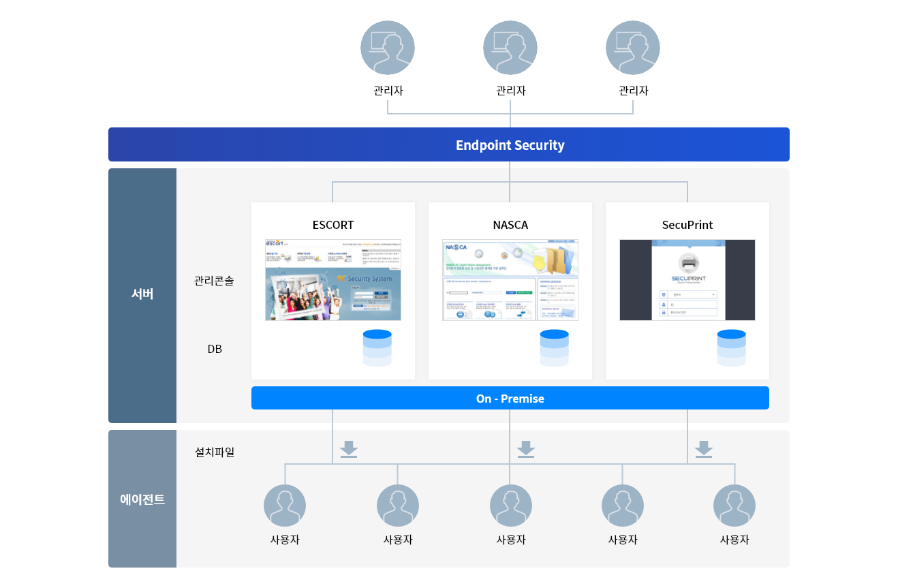
Task: Select the NASCA database cylinder icon
Action: click(x=555, y=347)
